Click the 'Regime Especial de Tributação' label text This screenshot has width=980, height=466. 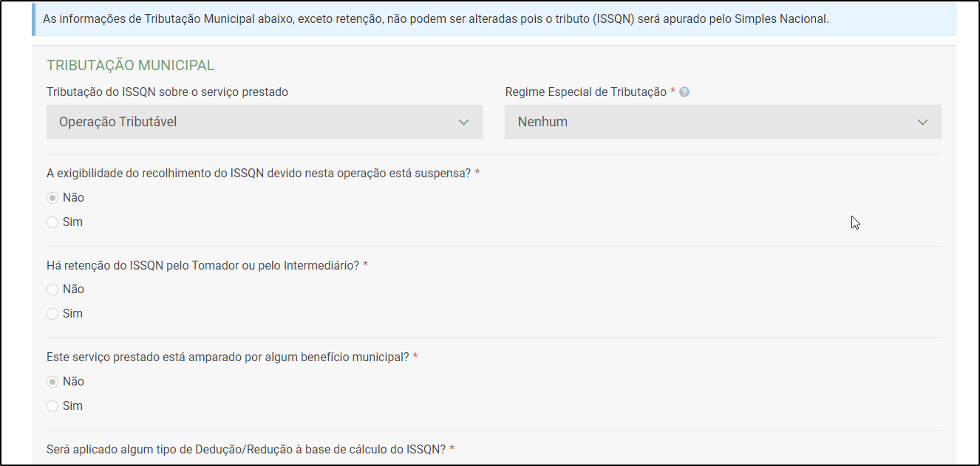[x=585, y=92]
